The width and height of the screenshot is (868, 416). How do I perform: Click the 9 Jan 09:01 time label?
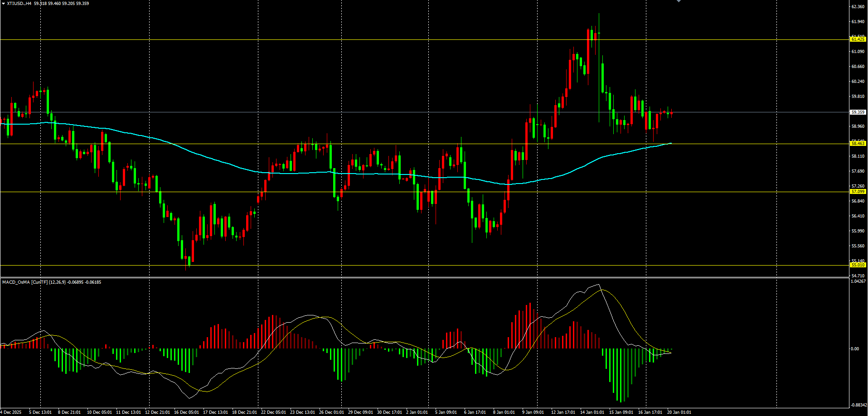point(533,412)
